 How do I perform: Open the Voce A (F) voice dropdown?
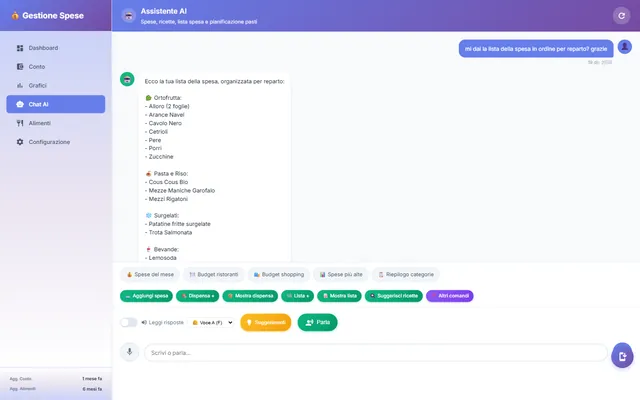click(212, 322)
